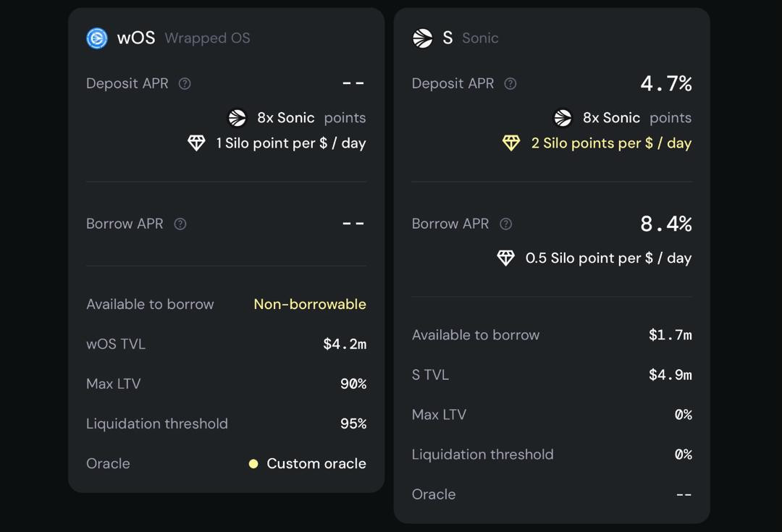Viewport: 782px width, 532px height.
Task: Click the Sonic token logo in S card header
Action: pos(423,38)
